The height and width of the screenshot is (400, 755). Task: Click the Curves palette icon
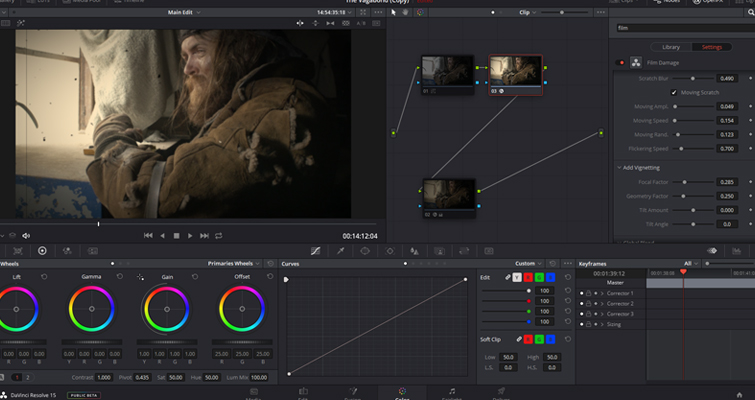[x=314, y=250]
